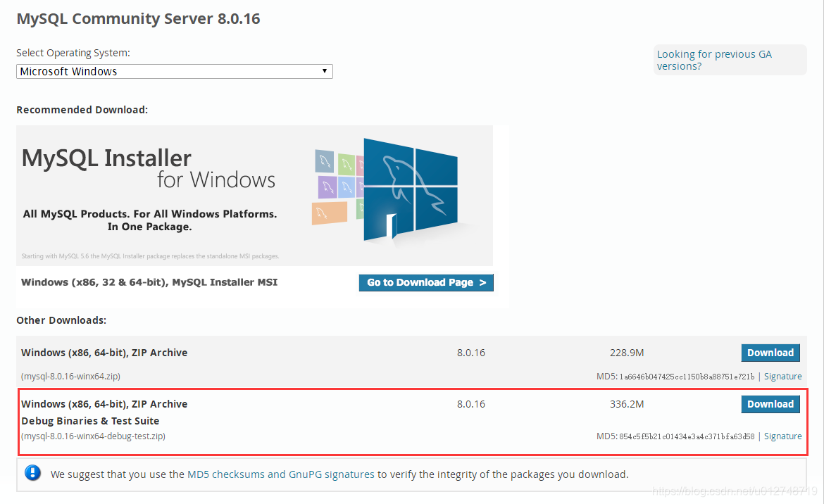Click the blue info exclamation icon
This screenshot has height=504, width=824.
[x=32, y=473]
